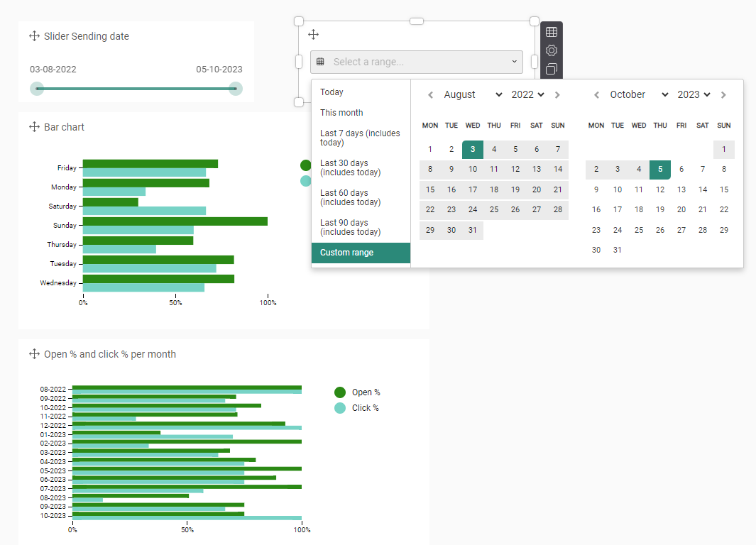Click the slider's right end handle

tap(235, 89)
